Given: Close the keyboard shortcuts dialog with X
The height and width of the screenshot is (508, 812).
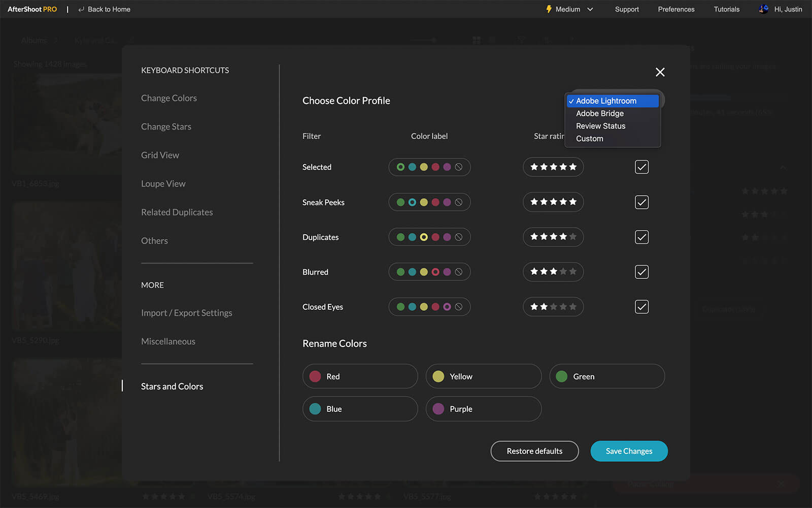Looking at the screenshot, I should [x=660, y=72].
